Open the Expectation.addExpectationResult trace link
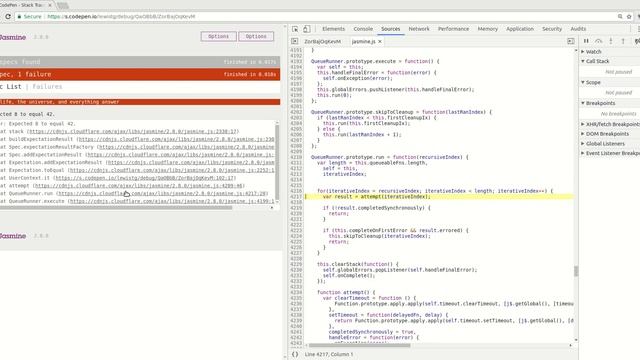This screenshot has height=360, width=640. (x=191, y=162)
